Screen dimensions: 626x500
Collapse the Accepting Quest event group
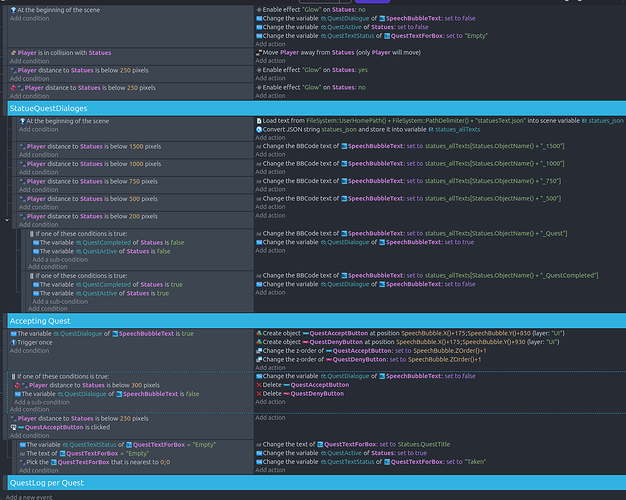pyautogui.click(x=41, y=320)
